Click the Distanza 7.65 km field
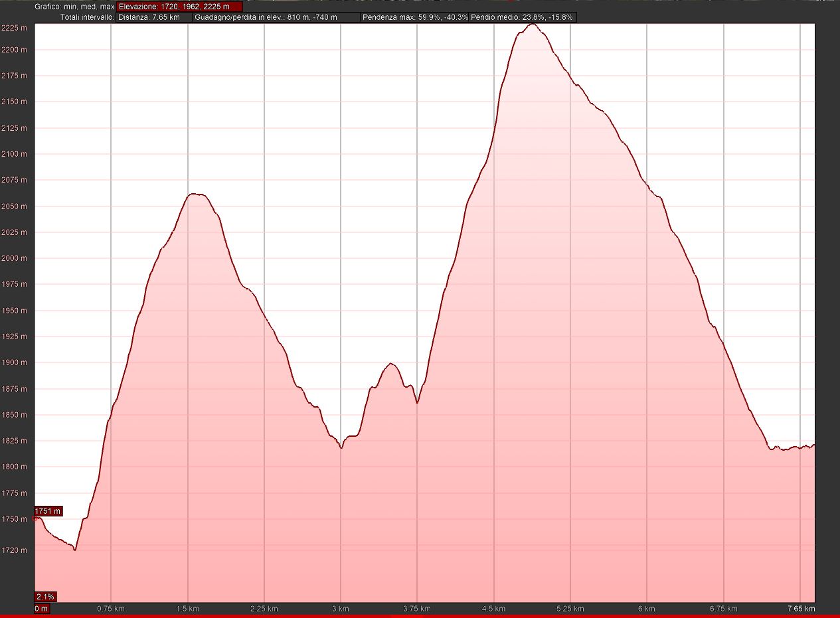 point(153,17)
